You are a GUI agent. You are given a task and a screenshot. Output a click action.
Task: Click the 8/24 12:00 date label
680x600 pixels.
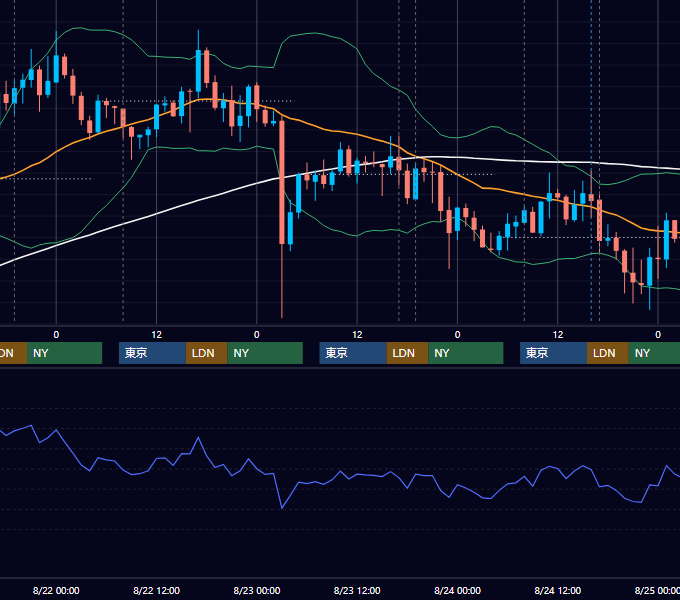pos(558,590)
